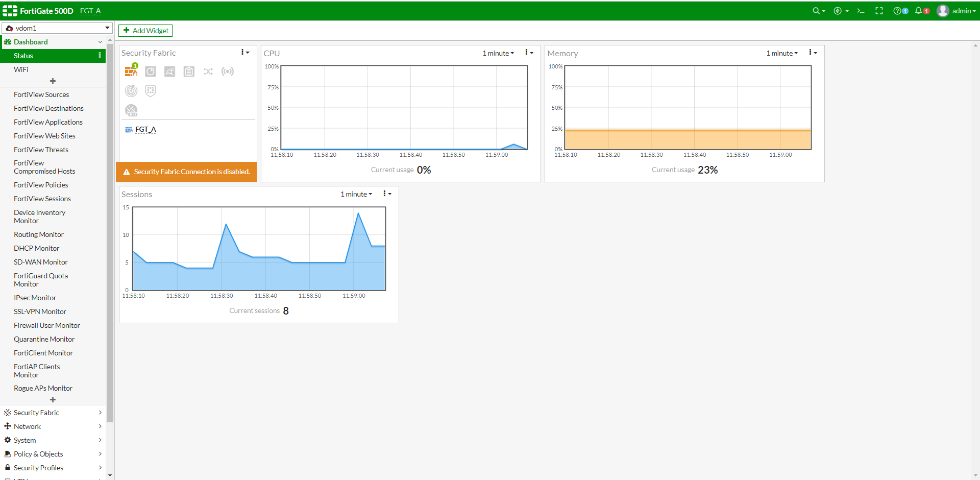Open the notifications bell icon
The width and height of the screenshot is (980, 480).
click(919, 11)
